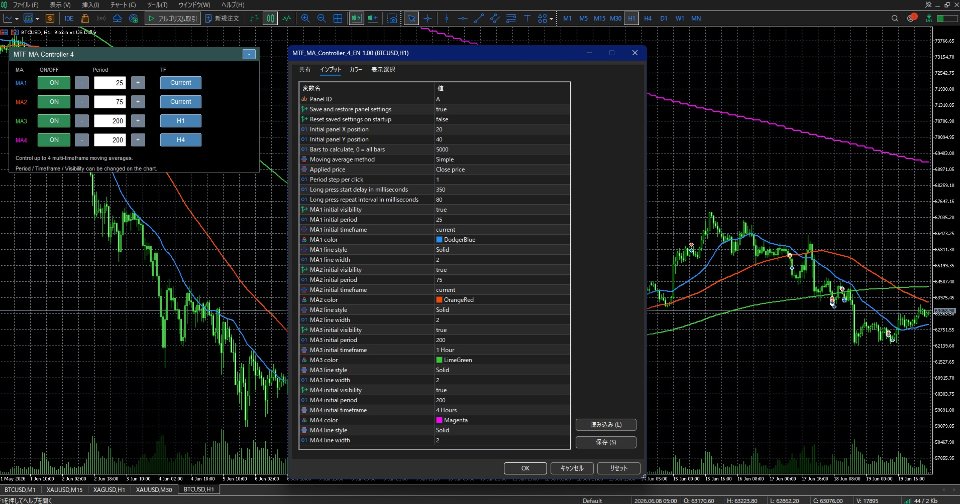Screen dimensions: 960x504
Task: Open 'MA4 initial timeframe' 4 Hours value
Action: [502, 410]
